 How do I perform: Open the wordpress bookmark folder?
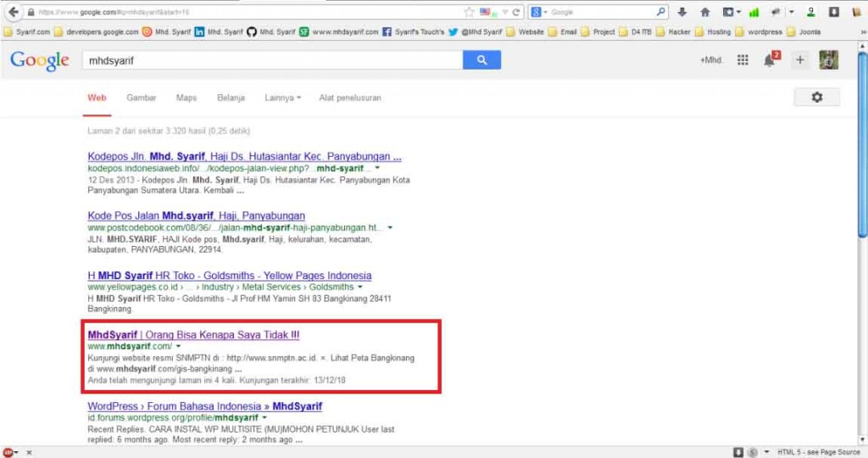pos(759,32)
